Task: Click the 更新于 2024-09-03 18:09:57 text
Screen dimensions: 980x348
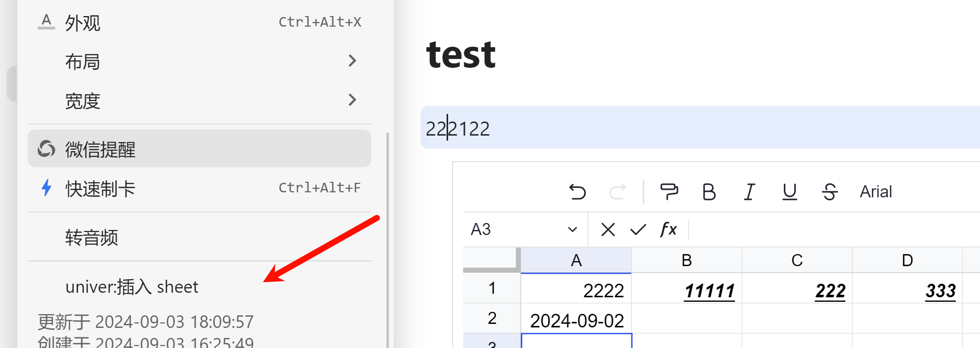Action: coord(146,321)
